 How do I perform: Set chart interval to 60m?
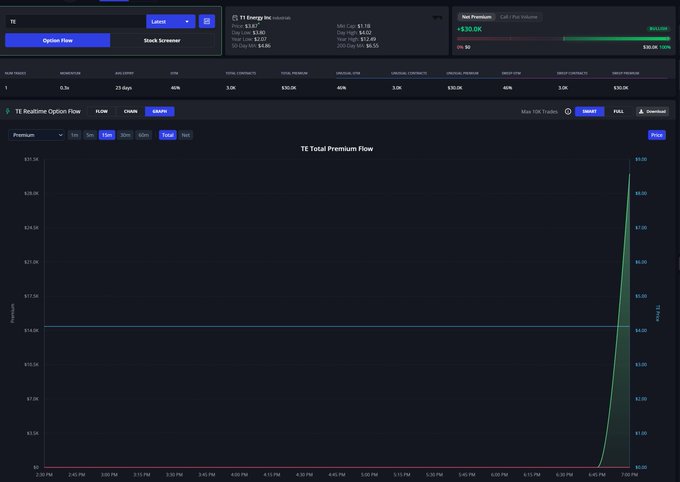pyautogui.click(x=144, y=135)
